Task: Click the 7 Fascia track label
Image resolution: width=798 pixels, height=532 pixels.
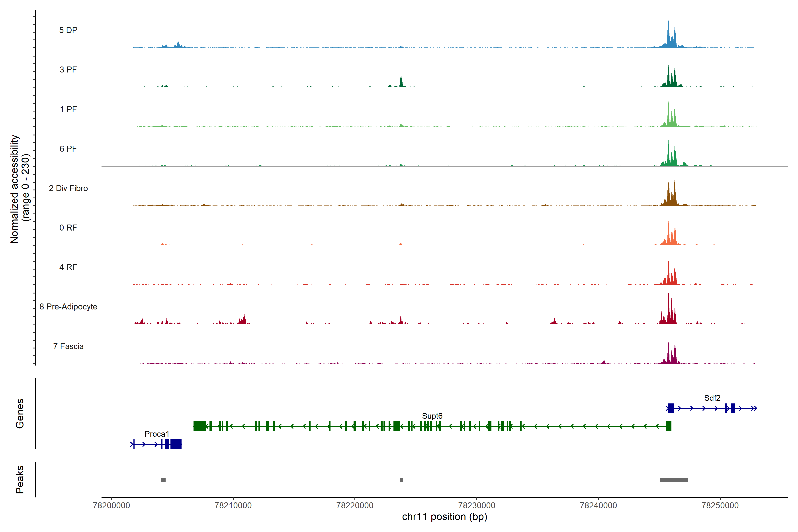Action: tap(68, 346)
